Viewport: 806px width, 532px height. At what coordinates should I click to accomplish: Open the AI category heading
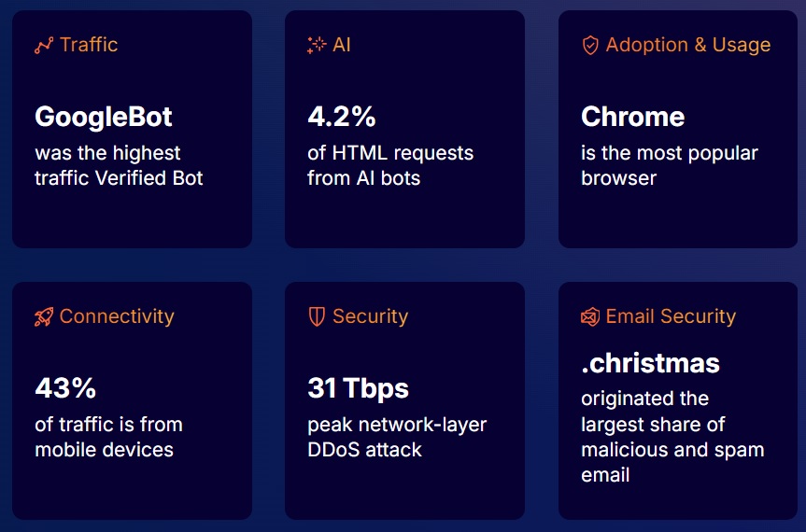point(342,45)
